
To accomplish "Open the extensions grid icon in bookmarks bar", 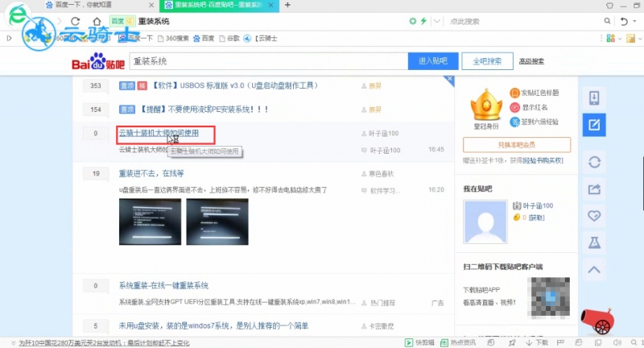I will (611, 38).
